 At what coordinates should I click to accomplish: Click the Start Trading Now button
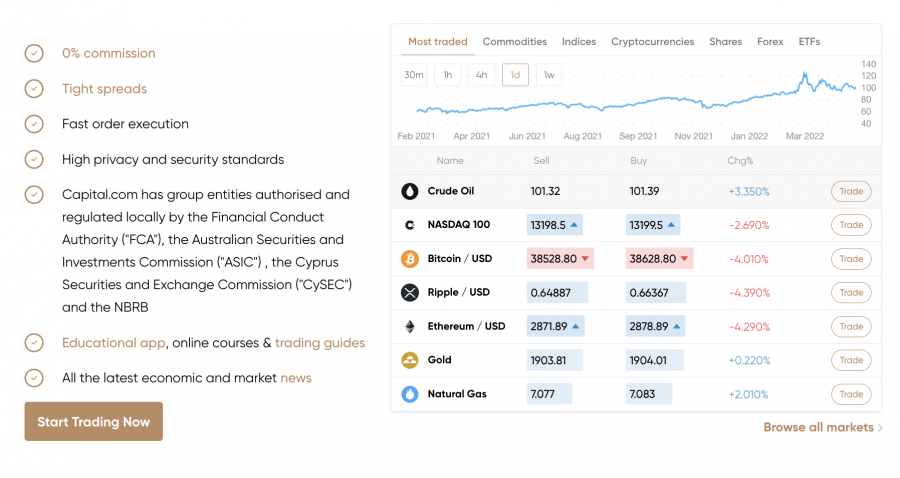(94, 422)
